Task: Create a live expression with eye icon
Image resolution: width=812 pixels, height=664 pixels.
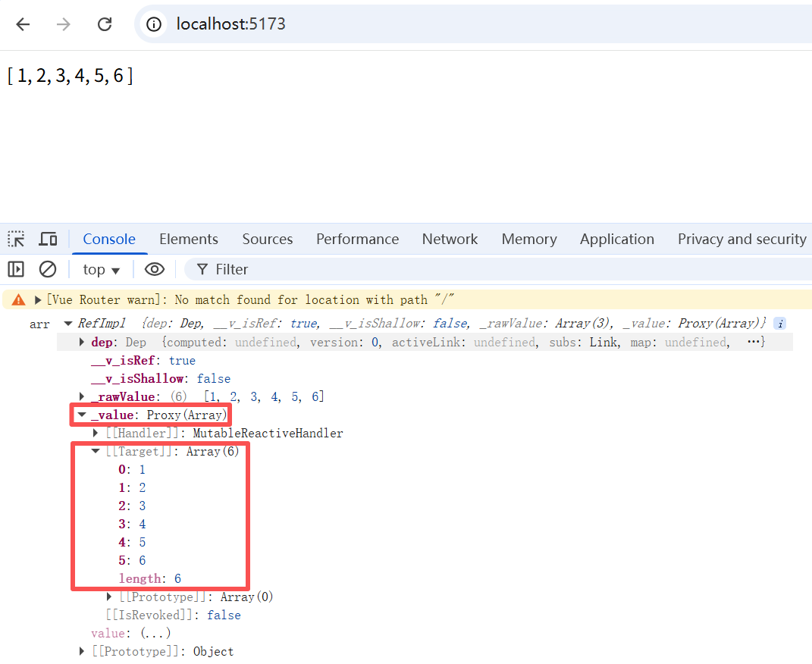Action: (x=155, y=269)
